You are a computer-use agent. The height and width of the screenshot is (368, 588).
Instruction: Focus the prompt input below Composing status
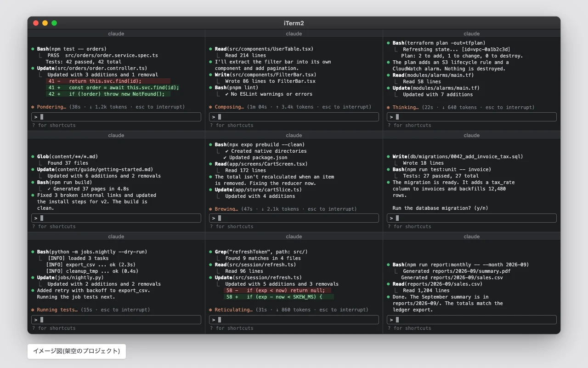tap(294, 117)
